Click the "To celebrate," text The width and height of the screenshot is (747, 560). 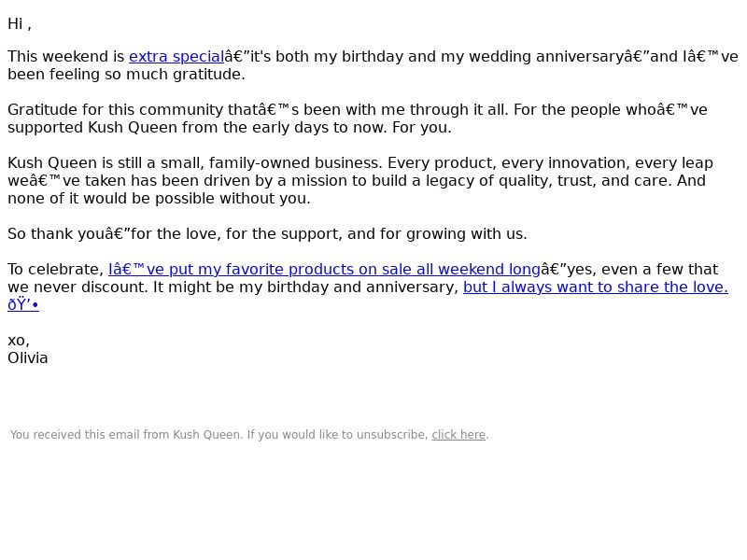tap(56, 270)
